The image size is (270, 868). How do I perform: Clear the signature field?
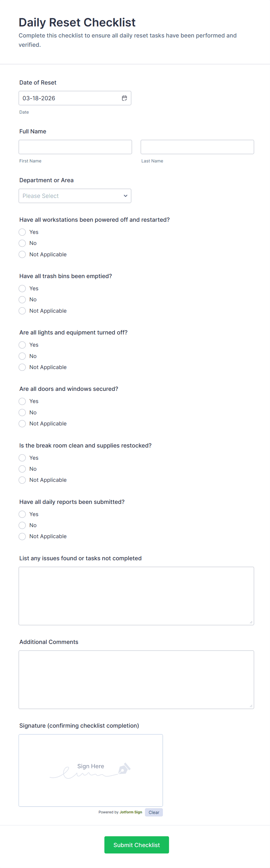(x=154, y=812)
